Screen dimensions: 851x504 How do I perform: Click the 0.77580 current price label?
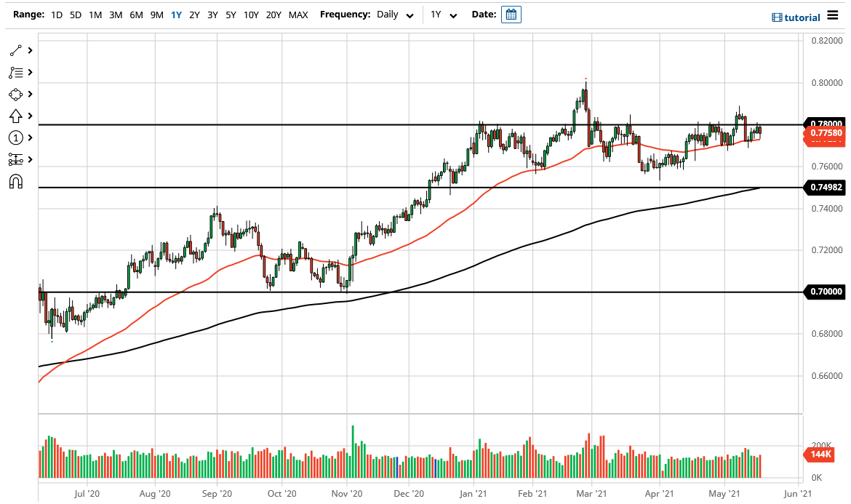pyautogui.click(x=826, y=133)
